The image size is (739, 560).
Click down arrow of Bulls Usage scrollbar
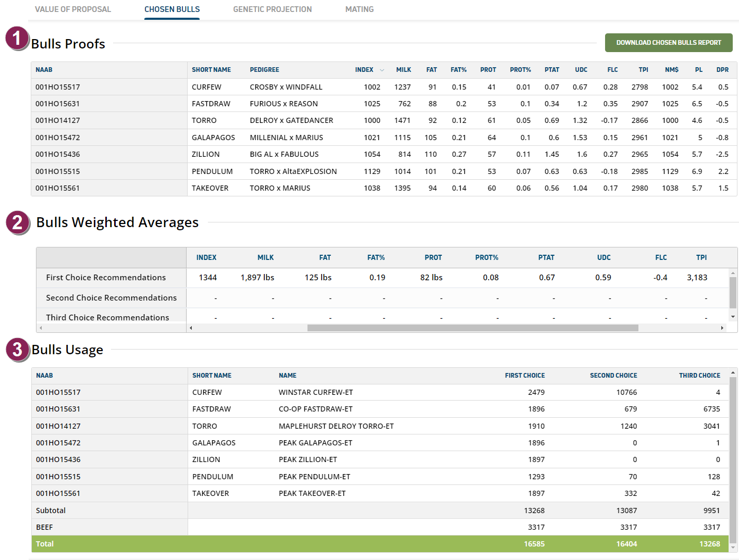(733, 547)
